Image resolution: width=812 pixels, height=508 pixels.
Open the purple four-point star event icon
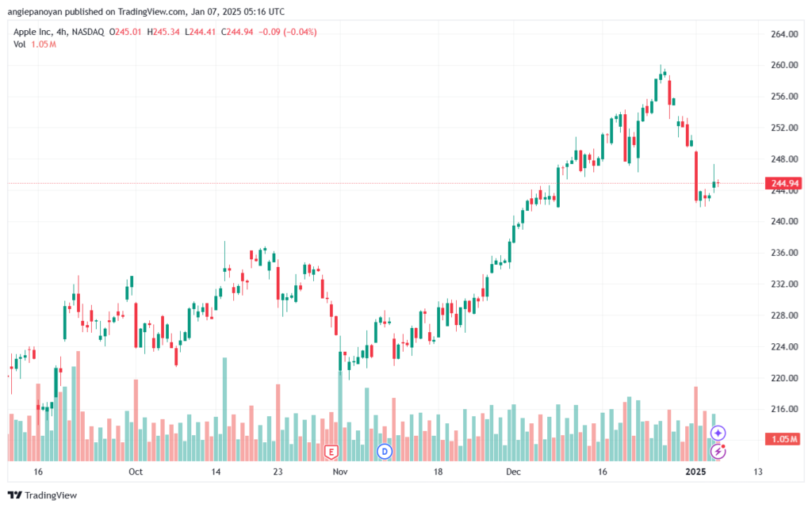click(x=718, y=433)
